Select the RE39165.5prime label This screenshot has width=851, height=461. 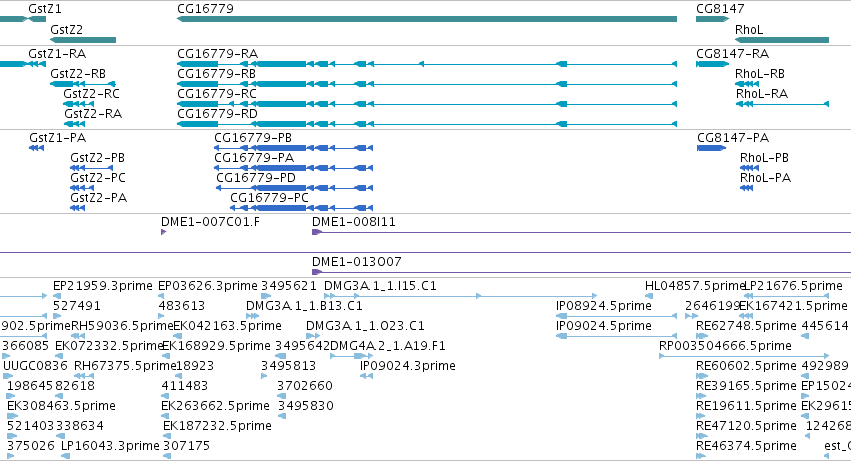(746, 386)
